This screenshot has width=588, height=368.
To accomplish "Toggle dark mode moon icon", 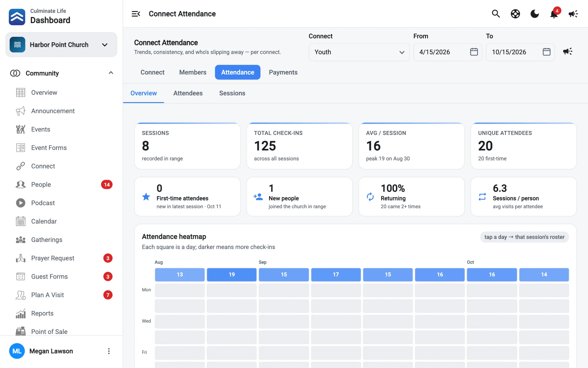I will click(x=535, y=14).
